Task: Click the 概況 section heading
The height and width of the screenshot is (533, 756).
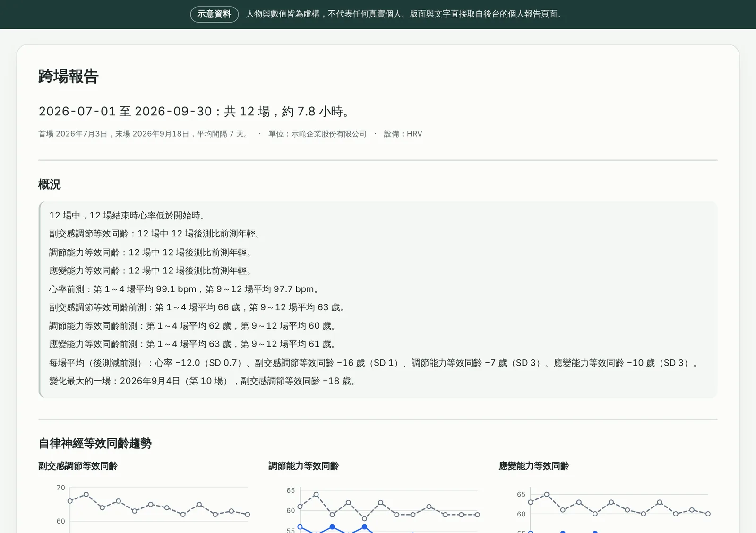Action: click(50, 184)
